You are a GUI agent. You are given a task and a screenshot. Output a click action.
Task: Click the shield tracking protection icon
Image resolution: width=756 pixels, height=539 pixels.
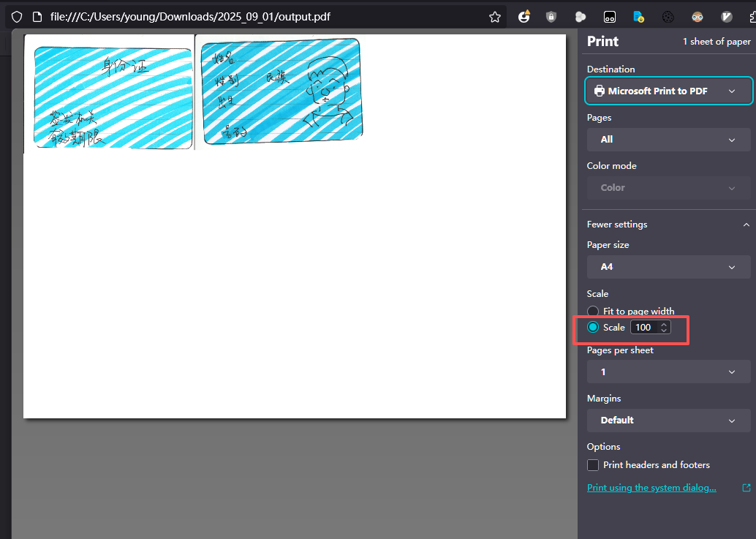point(17,17)
